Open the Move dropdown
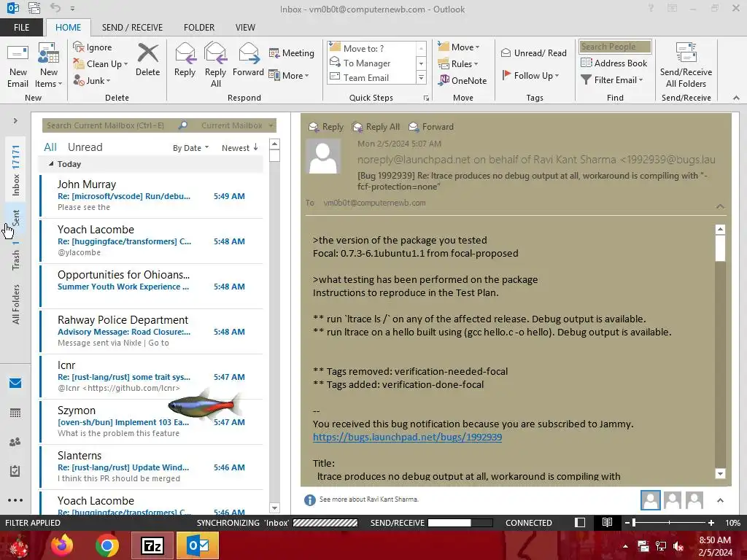 [459, 47]
